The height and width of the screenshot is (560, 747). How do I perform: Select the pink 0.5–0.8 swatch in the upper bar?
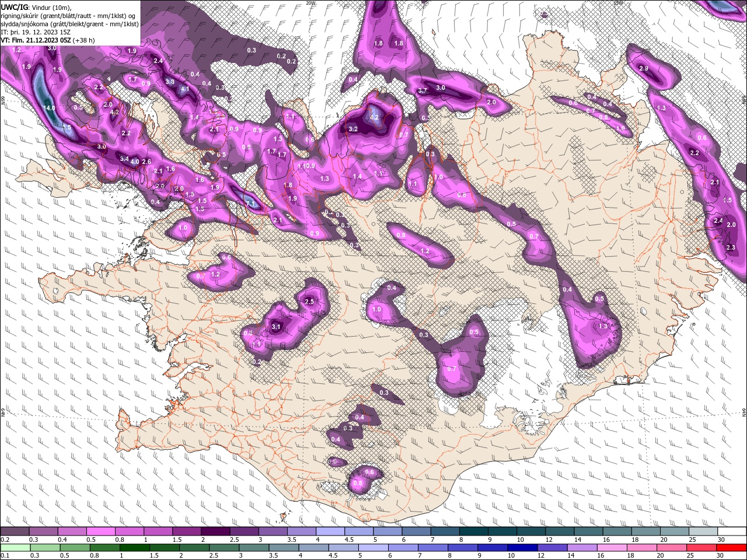coord(100,531)
